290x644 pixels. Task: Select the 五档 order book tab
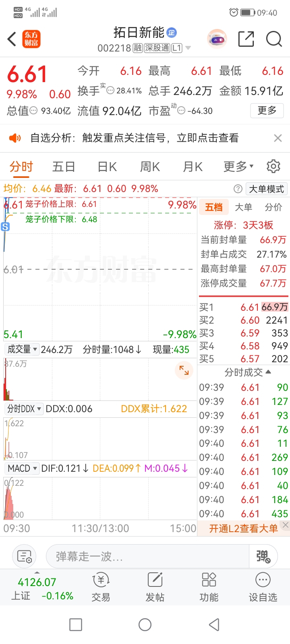point(214,207)
